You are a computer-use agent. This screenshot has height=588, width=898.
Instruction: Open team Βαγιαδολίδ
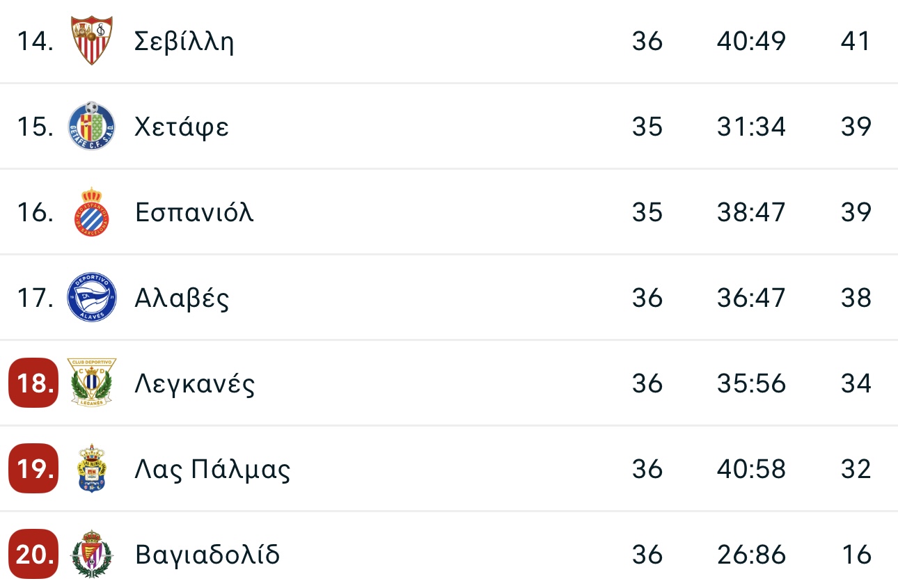(207, 555)
